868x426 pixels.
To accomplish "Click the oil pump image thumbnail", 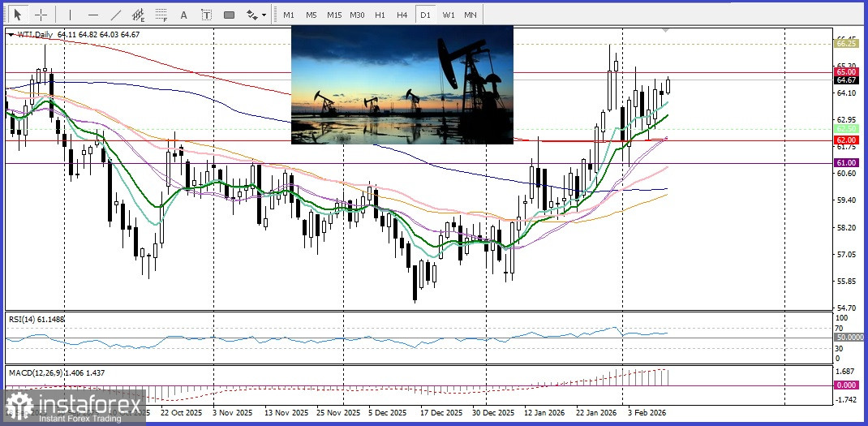I will pos(402,84).
